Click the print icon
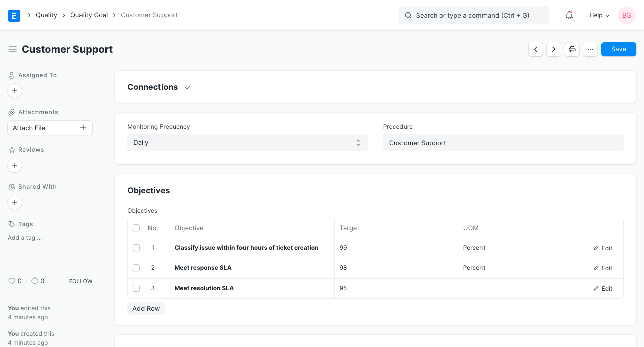 tap(572, 49)
